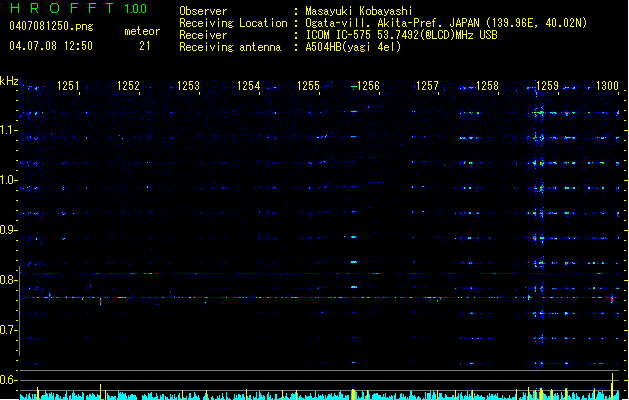Click the 0.8 kHz frequency axis label
The width and height of the screenshot is (629, 400).
pyautogui.click(x=8, y=280)
